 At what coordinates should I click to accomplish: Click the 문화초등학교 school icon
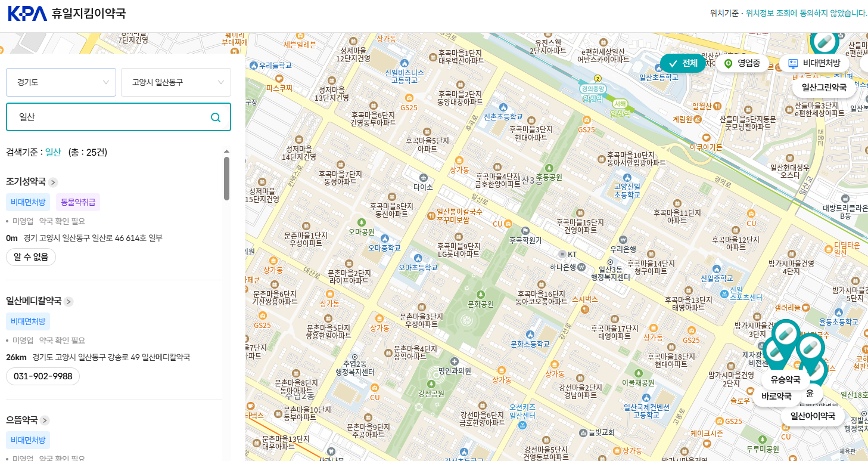(530, 334)
